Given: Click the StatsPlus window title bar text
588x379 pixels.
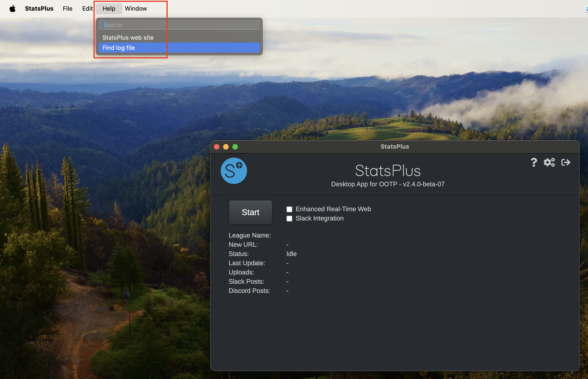Looking at the screenshot, I should click(x=395, y=147).
